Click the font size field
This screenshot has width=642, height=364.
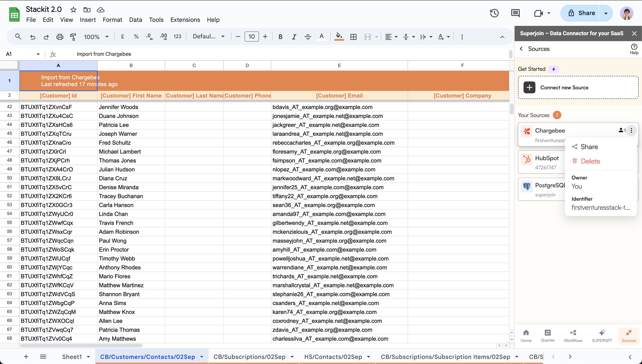coord(251,37)
